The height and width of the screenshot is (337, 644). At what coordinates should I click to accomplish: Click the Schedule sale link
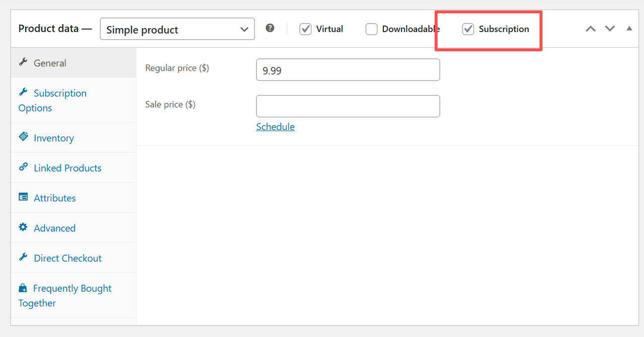click(275, 127)
